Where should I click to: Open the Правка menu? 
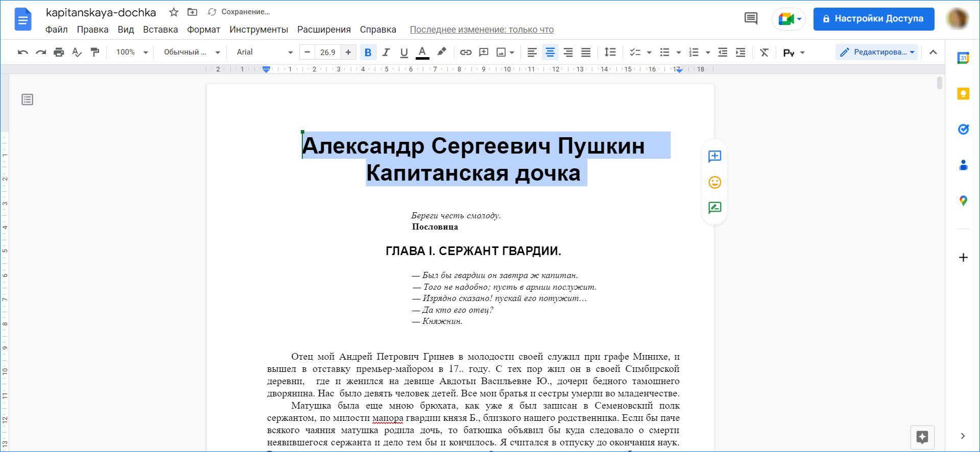pyautogui.click(x=92, y=30)
